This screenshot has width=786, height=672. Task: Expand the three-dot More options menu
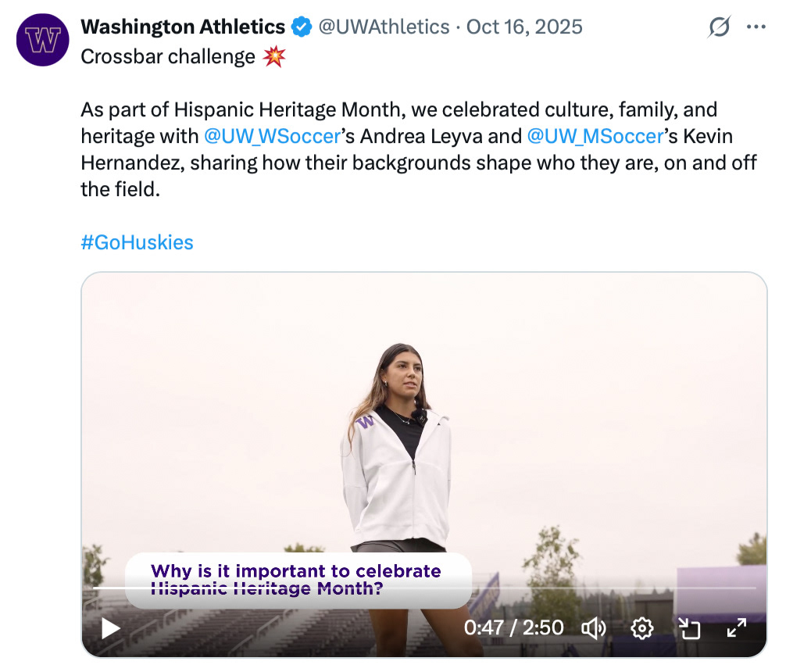(756, 27)
